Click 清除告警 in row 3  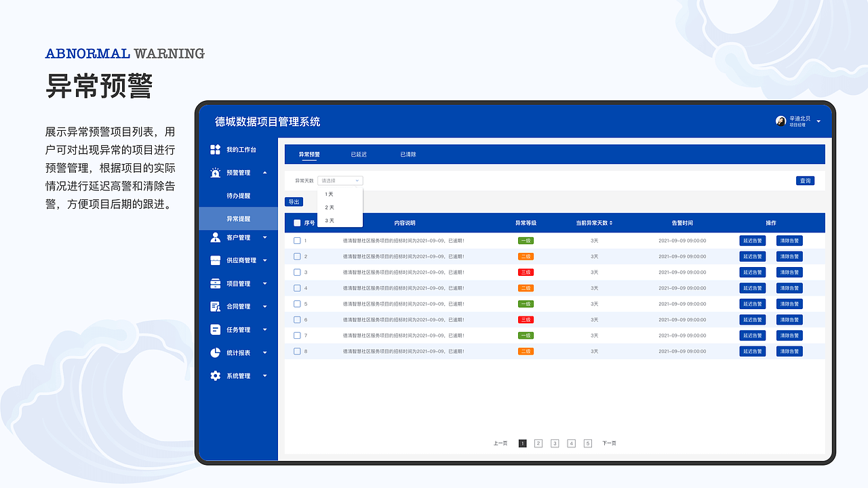pos(789,272)
